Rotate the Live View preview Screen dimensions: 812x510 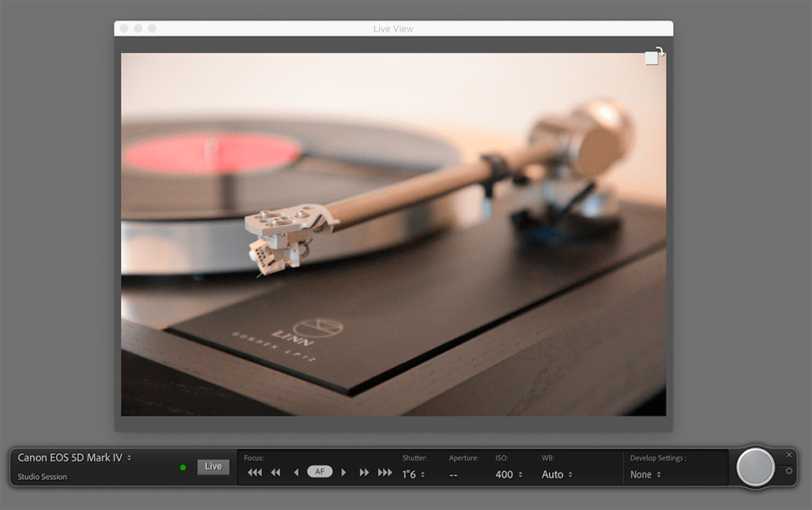point(654,56)
